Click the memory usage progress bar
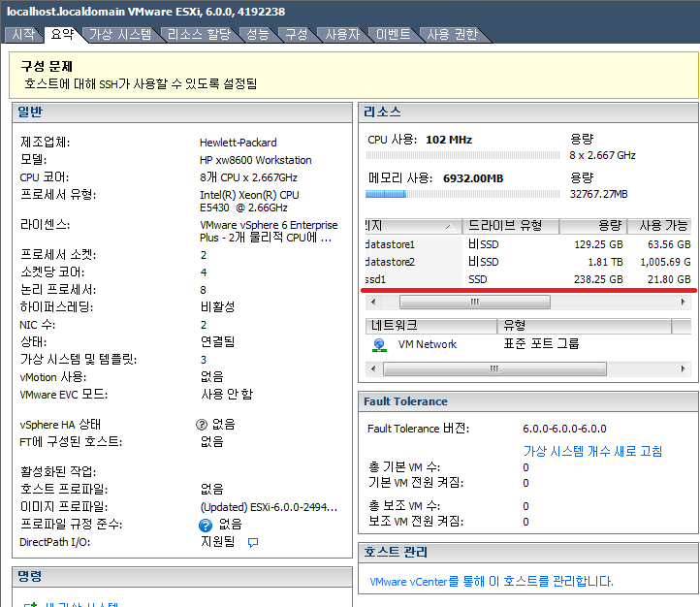 462,194
